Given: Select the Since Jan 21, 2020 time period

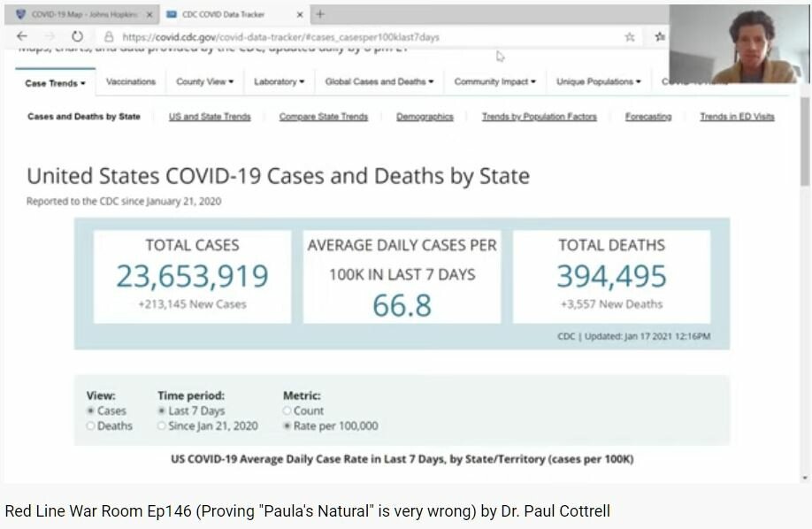Looking at the screenshot, I should [x=162, y=425].
